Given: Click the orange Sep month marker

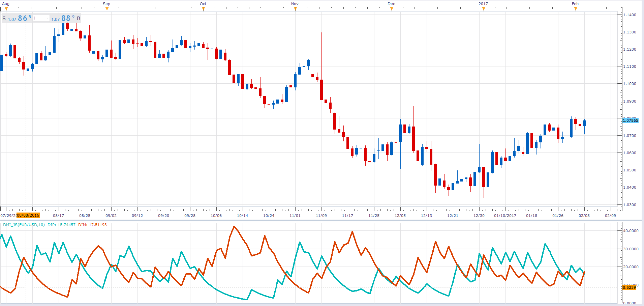Looking at the screenshot, I should click(x=107, y=9).
